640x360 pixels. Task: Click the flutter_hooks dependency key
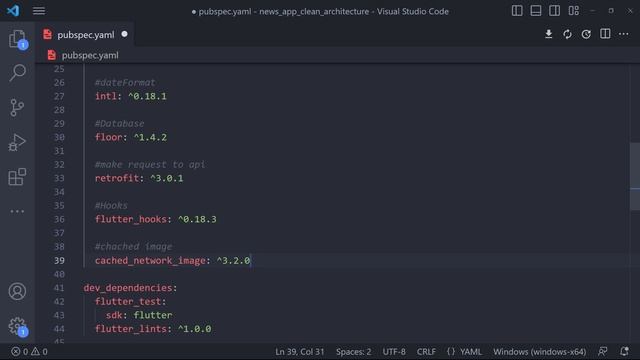(131, 220)
